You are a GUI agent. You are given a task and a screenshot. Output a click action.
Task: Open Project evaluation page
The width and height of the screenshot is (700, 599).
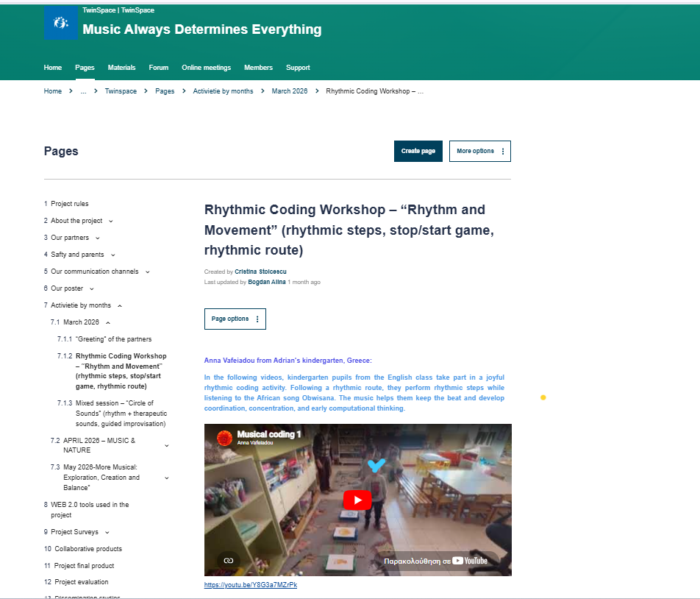81,582
